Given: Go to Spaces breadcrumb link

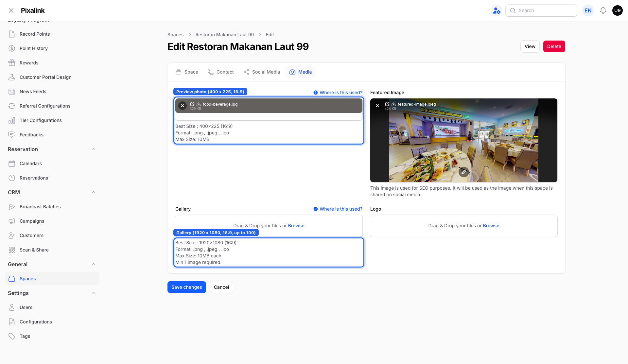Looking at the screenshot, I should tap(175, 35).
